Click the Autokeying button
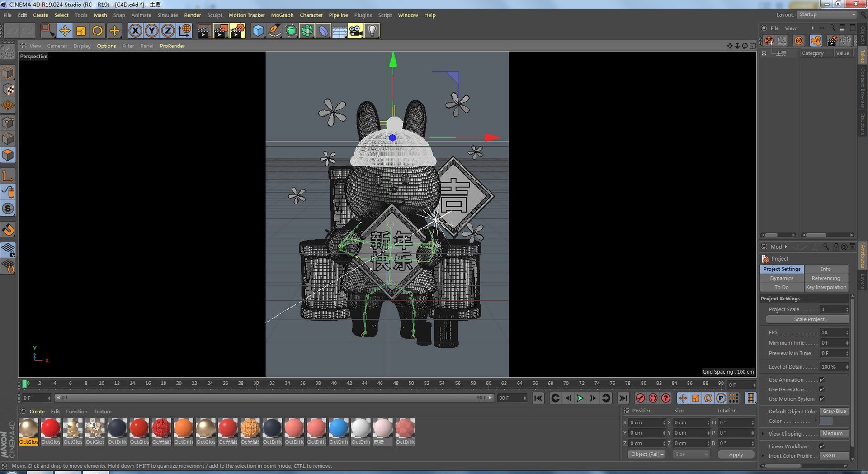Image resolution: width=868 pixels, height=474 pixels. click(653, 398)
